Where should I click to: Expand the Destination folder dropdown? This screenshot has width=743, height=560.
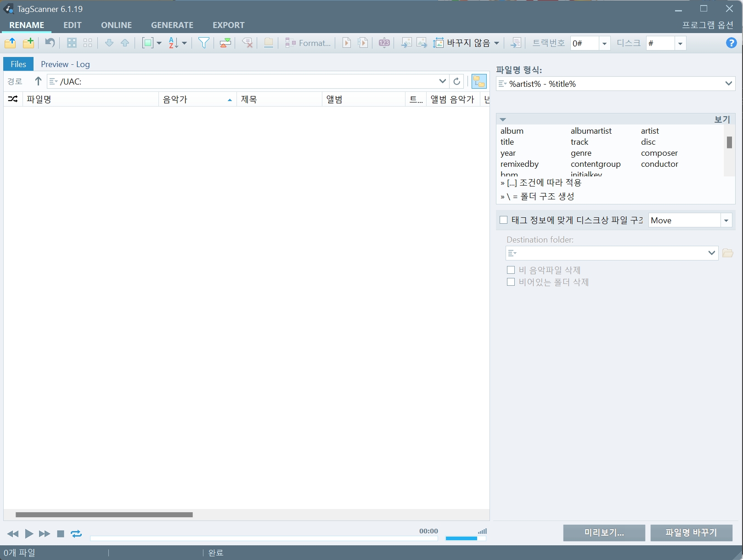(x=711, y=253)
